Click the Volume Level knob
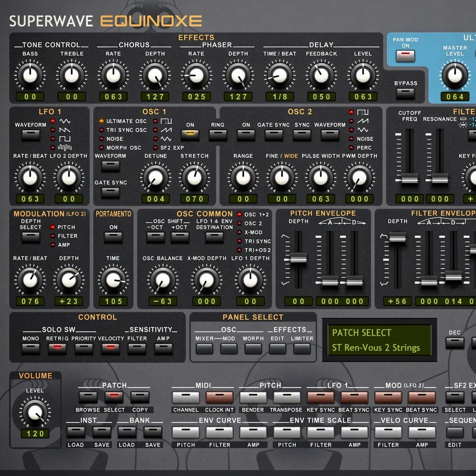This screenshot has height=476, width=476. [35, 413]
